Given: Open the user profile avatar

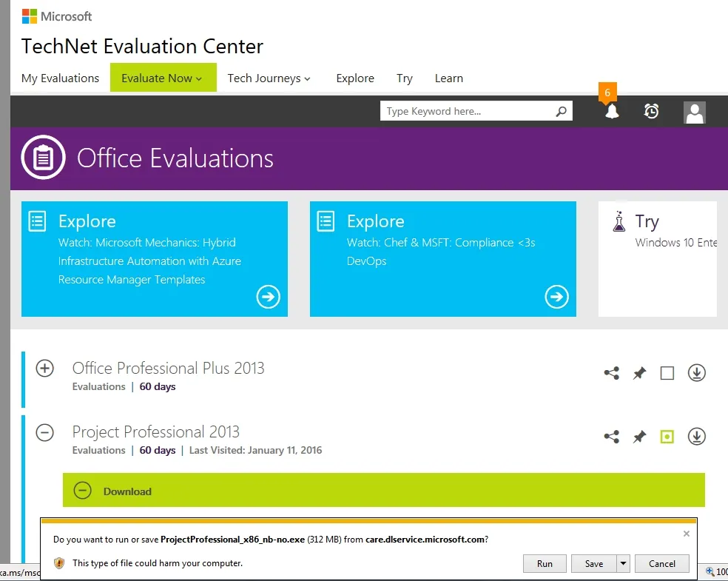Looking at the screenshot, I should [x=695, y=112].
